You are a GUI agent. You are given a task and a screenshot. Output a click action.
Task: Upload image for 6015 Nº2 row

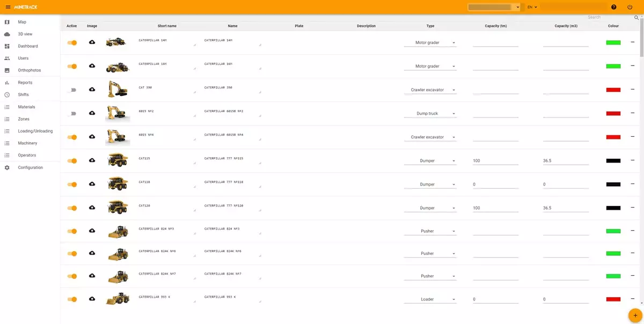[x=92, y=113]
